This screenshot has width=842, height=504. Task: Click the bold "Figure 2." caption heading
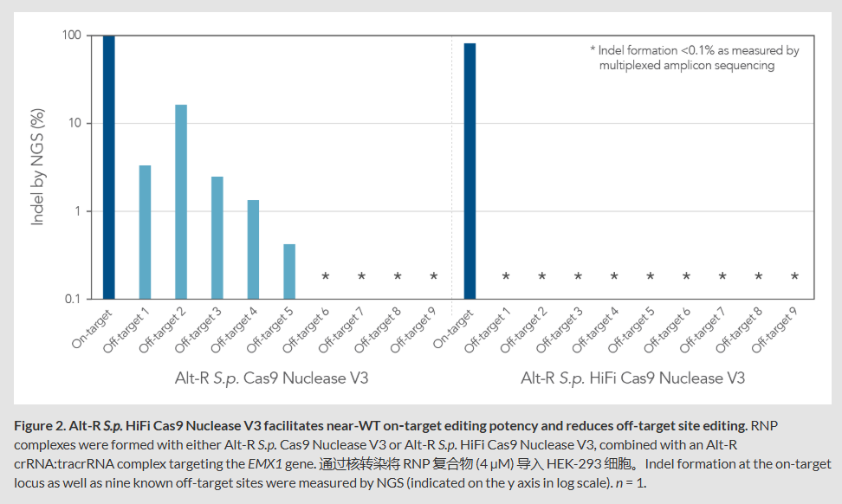pyautogui.click(x=42, y=426)
